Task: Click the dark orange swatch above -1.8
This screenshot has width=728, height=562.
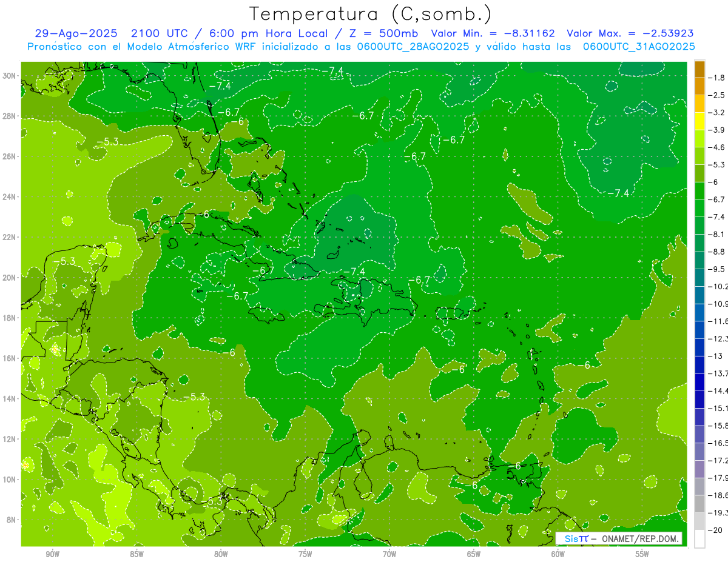Action: coord(699,69)
